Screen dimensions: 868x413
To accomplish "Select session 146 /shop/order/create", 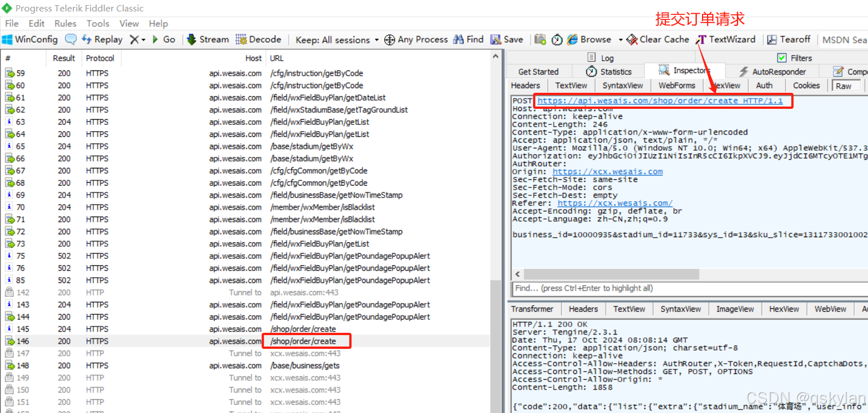I will click(245, 341).
